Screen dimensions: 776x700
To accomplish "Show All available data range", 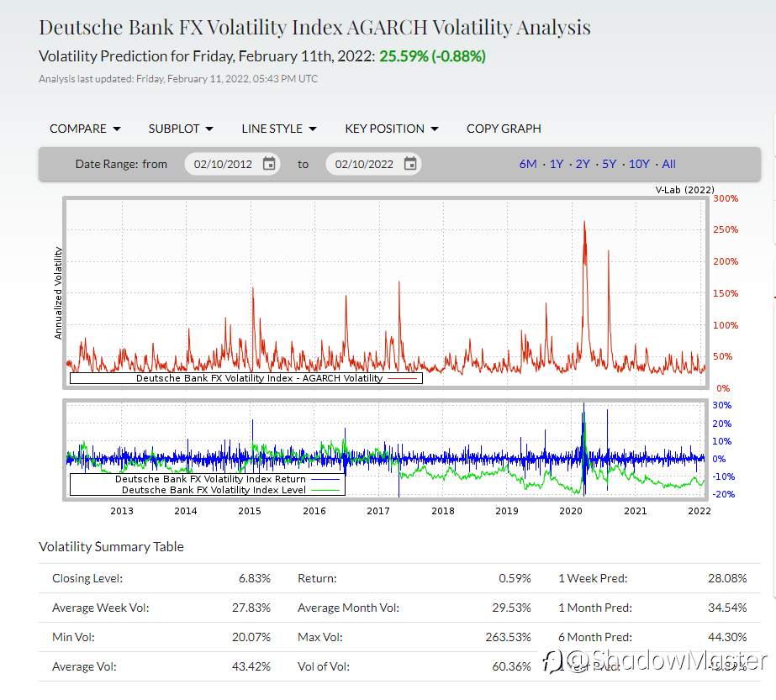I will pyautogui.click(x=668, y=164).
